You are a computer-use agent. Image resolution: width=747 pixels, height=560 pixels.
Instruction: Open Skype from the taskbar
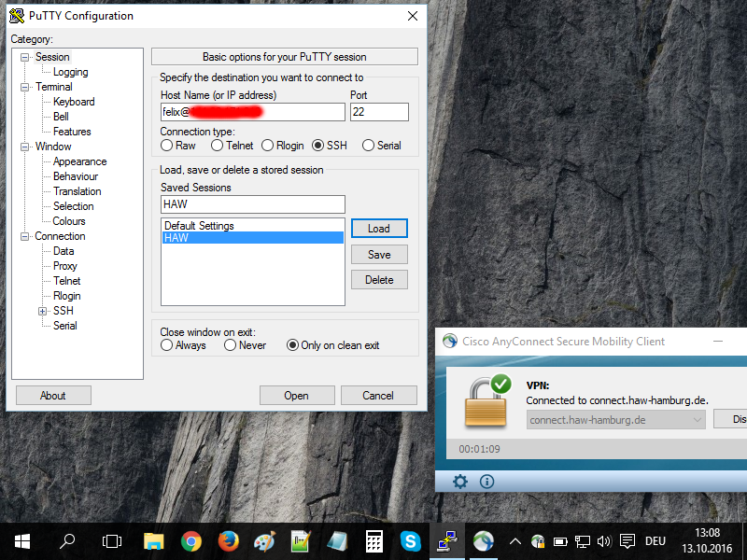click(410, 540)
